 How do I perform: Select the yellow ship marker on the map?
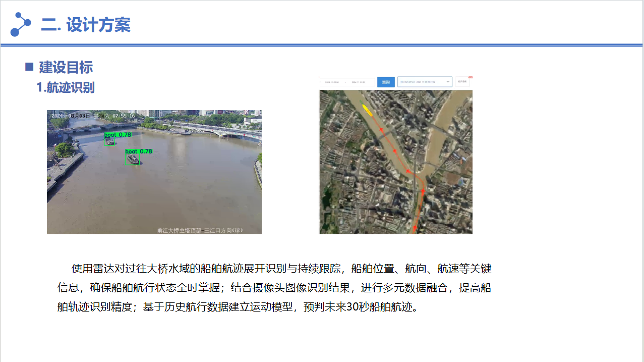coord(367,110)
